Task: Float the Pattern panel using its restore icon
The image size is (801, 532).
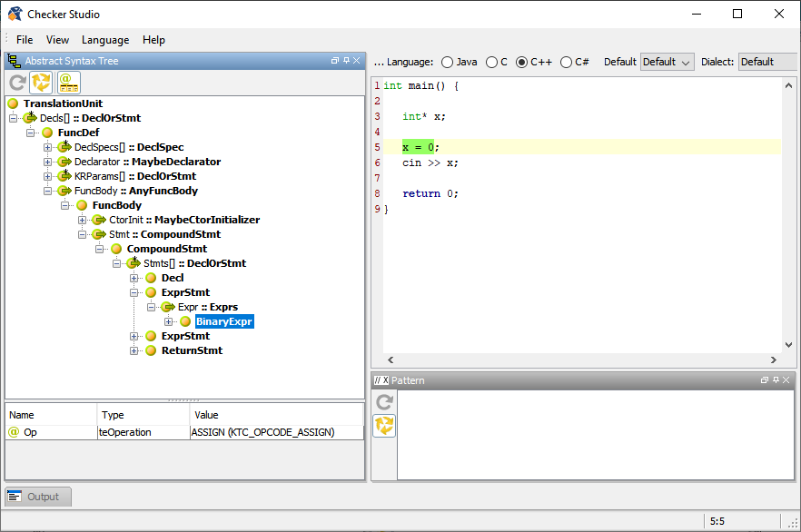Action: [x=764, y=380]
